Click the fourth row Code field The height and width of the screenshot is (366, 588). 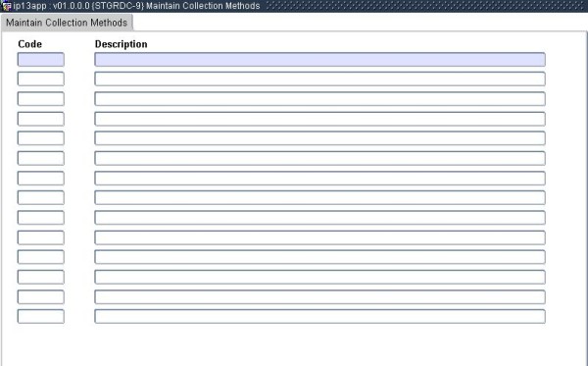coord(41,119)
